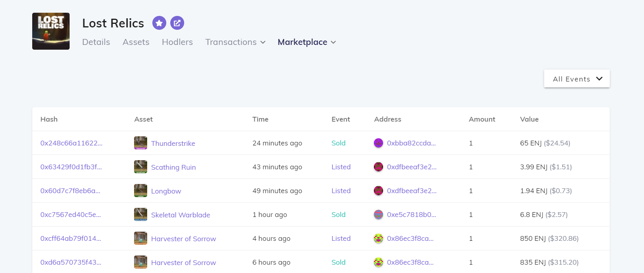Click the avatar icon in the 850 ENJ row

tap(378, 238)
